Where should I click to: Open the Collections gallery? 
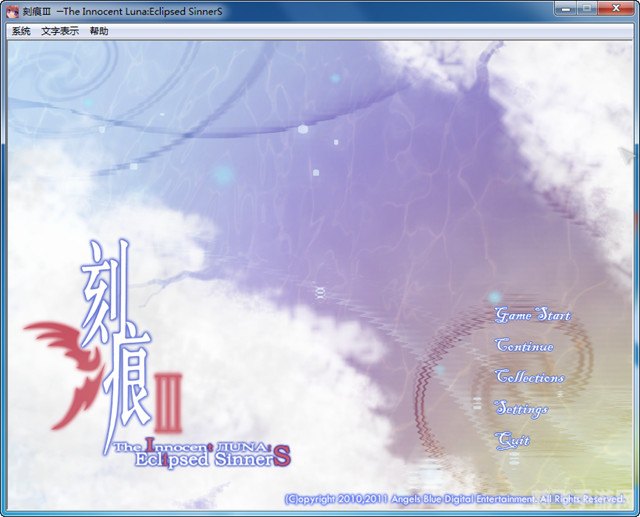point(530,378)
